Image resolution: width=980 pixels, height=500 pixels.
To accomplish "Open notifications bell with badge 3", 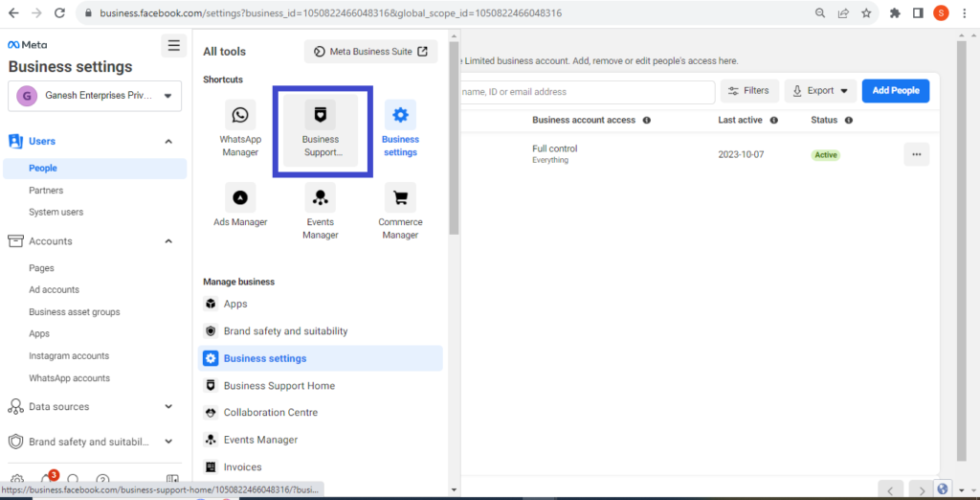I will click(46, 478).
